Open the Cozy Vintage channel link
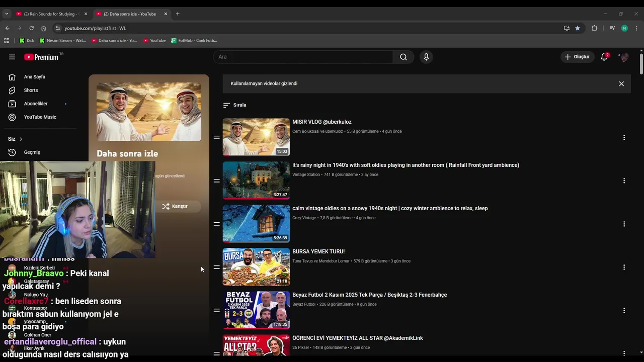 pyautogui.click(x=304, y=218)
